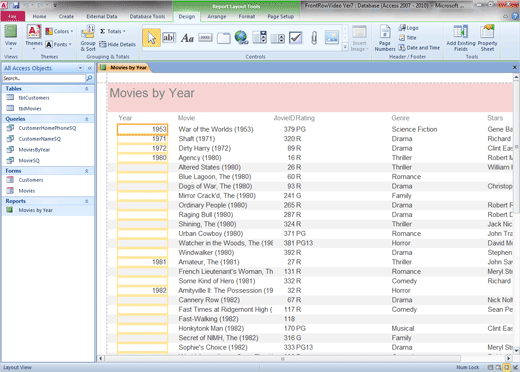Open the Themes gallery
This screenshot has width=520, height=372.
pyautogui.click(x=34, y=38)
